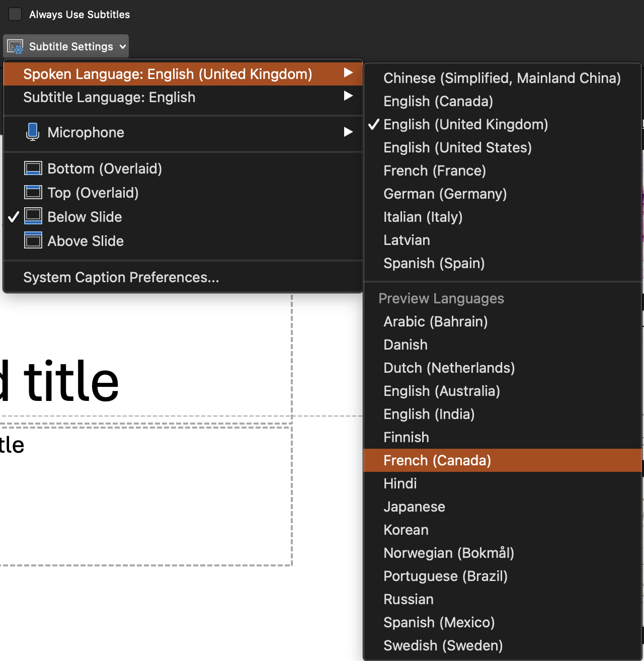
Task: Click the Subtitle Settings gear icon
Action: coord(15,47)
